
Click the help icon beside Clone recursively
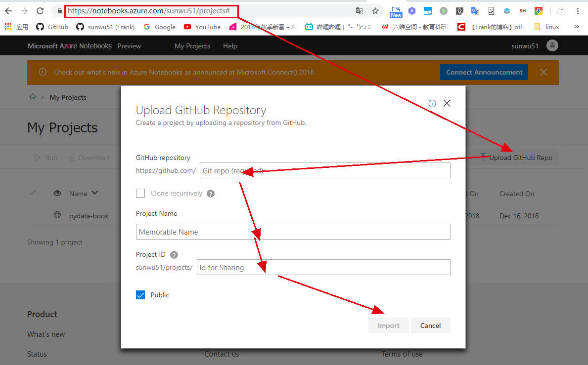(211, 194)
